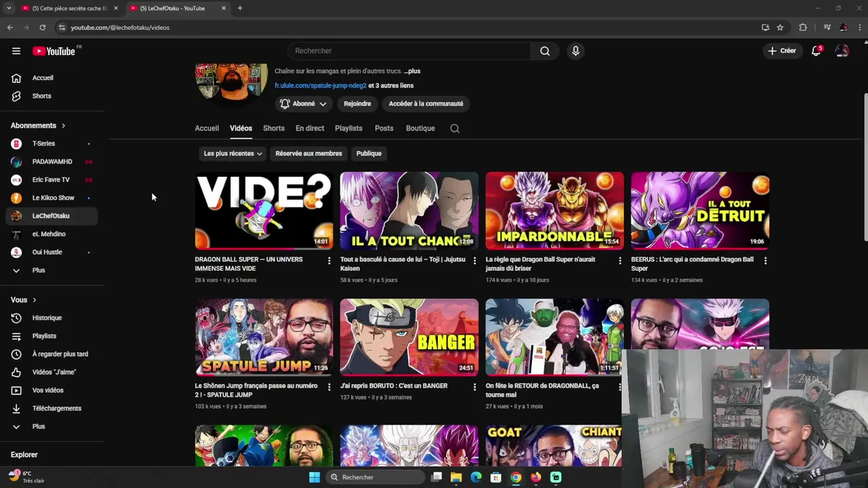Screen dimensions: 868x488
Task: Open Le Kikoo Show channel
Action: [x=51, y=198]
